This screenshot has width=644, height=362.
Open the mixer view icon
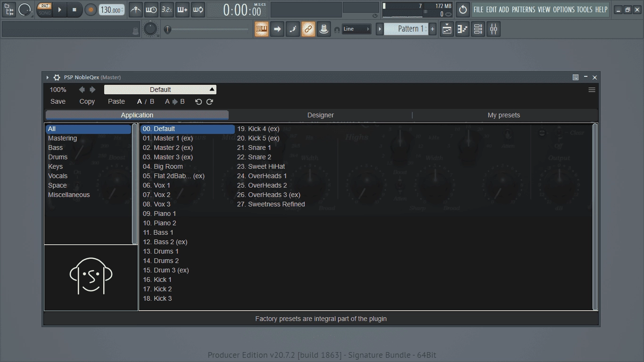click(x=494, y=29)
